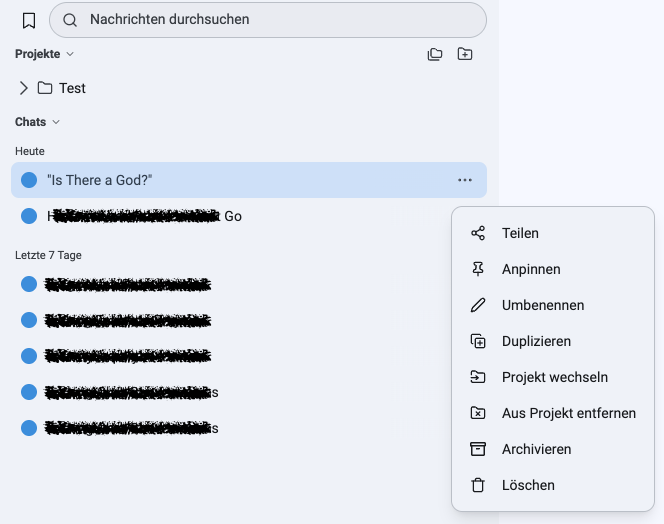Image resolution: width=664 pixels, height=524 pixels.
Task: Click folder-x icon beside Aus Projekt entfernen
Action: click(478, 413)
